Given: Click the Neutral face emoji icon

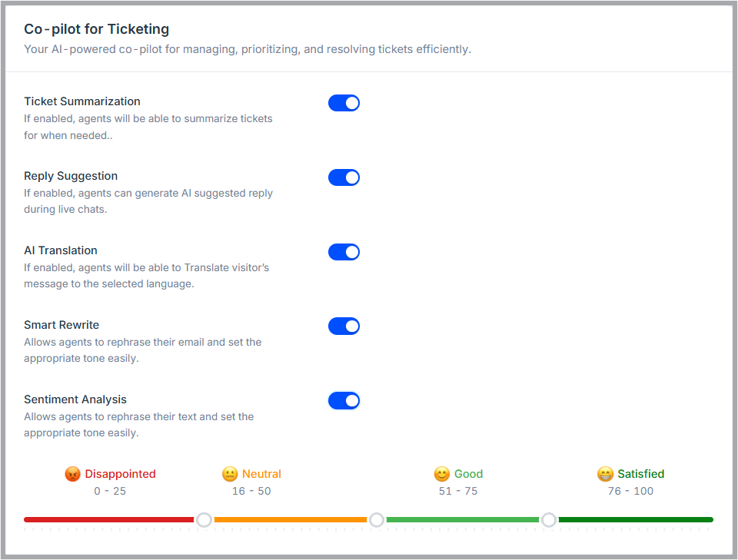Looking at the screenshot, I should (230, 474).
